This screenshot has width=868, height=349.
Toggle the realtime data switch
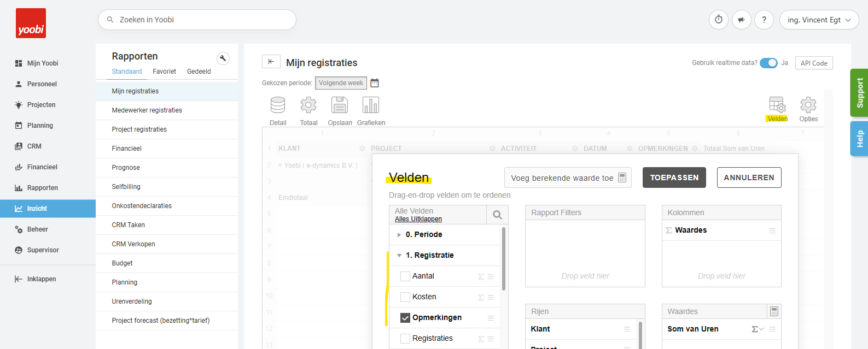(x=768, y=63)
